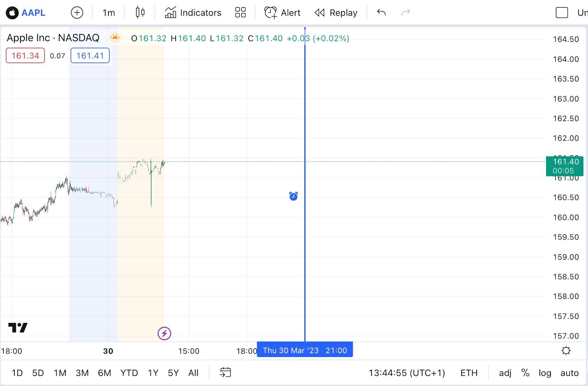The image size is (588, 386).
Task: Click the pre-market sun session icon
Action: pyautogui.click(x=115, y=37)
